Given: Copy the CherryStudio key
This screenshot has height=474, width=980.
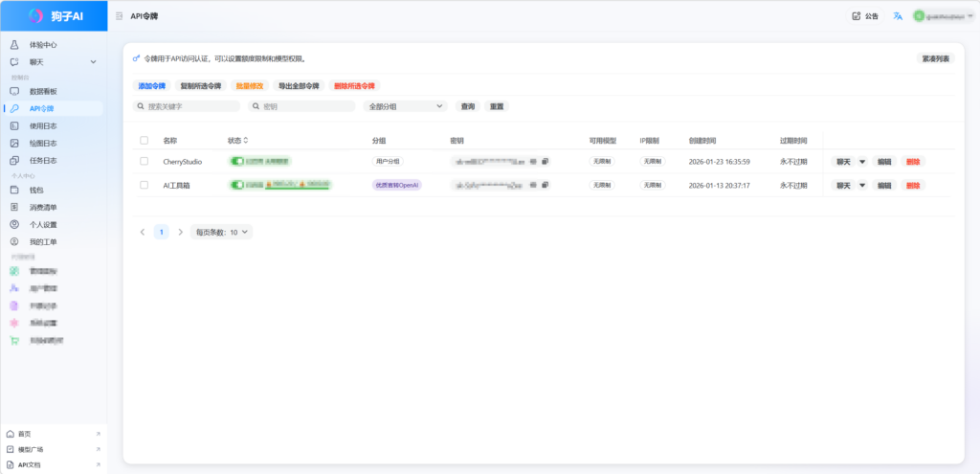Looking at the screenshot, I should (545, 161).
